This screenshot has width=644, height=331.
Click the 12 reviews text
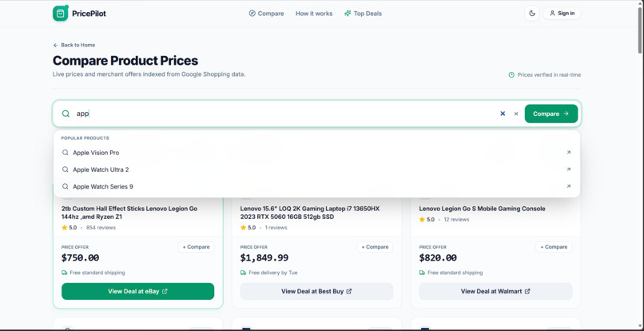(456, 220)
